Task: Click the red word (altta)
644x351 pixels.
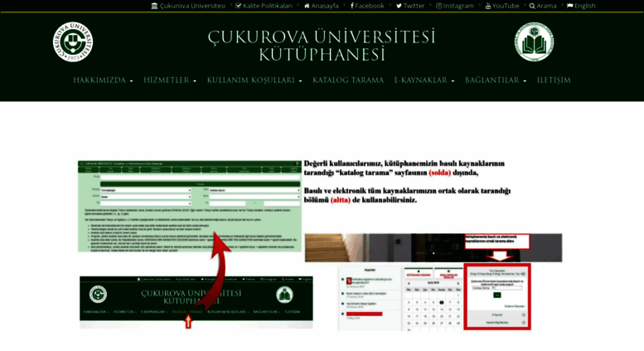Action: click(x=341, y=200)
